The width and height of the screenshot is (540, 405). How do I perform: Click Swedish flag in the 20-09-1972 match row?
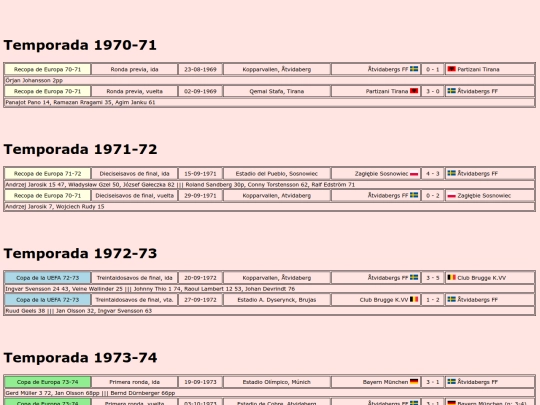point(414,277)
